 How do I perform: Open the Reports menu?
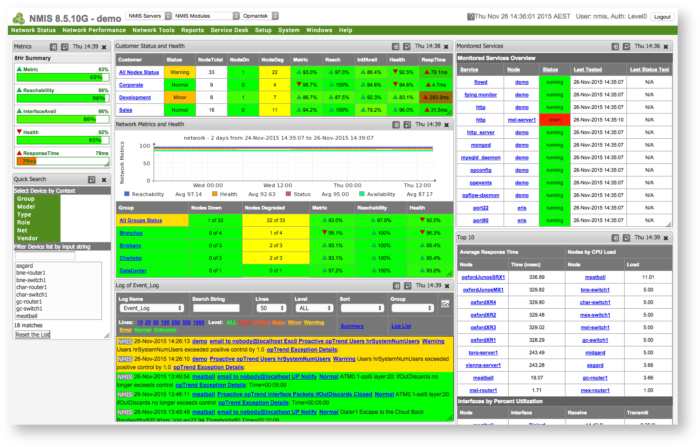point(192,30)
